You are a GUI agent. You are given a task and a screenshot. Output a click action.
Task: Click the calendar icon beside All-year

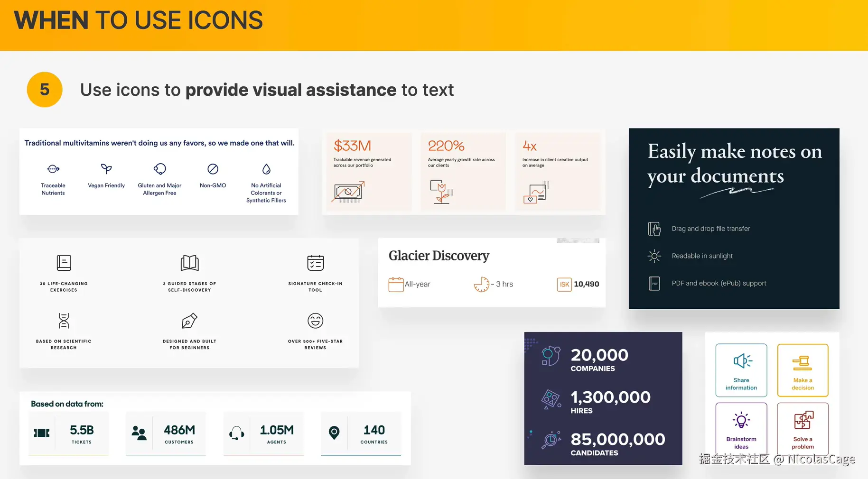click(396, 284)
